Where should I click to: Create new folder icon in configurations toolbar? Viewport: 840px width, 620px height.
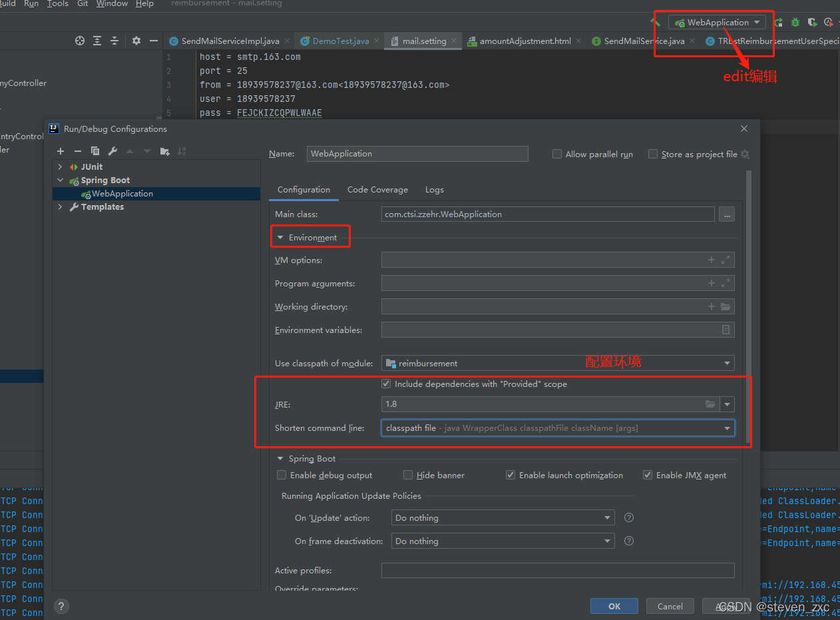click(164, 151)
